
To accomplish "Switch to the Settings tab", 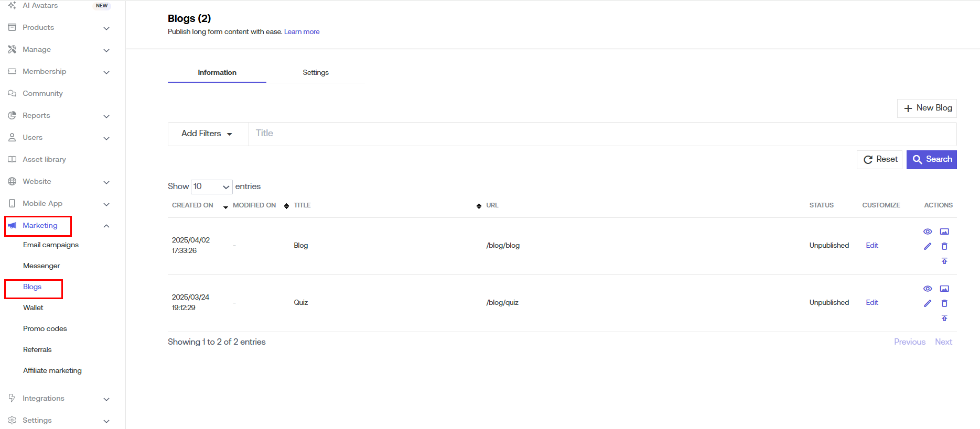I will 315,73.
